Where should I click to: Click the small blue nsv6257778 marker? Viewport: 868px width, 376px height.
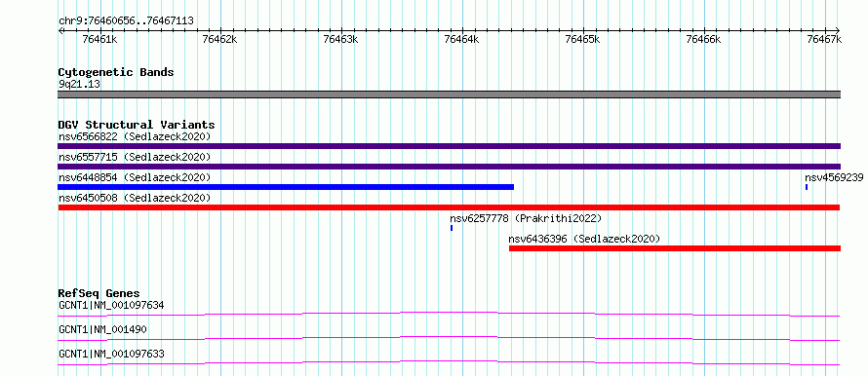[x=452, y=228]
